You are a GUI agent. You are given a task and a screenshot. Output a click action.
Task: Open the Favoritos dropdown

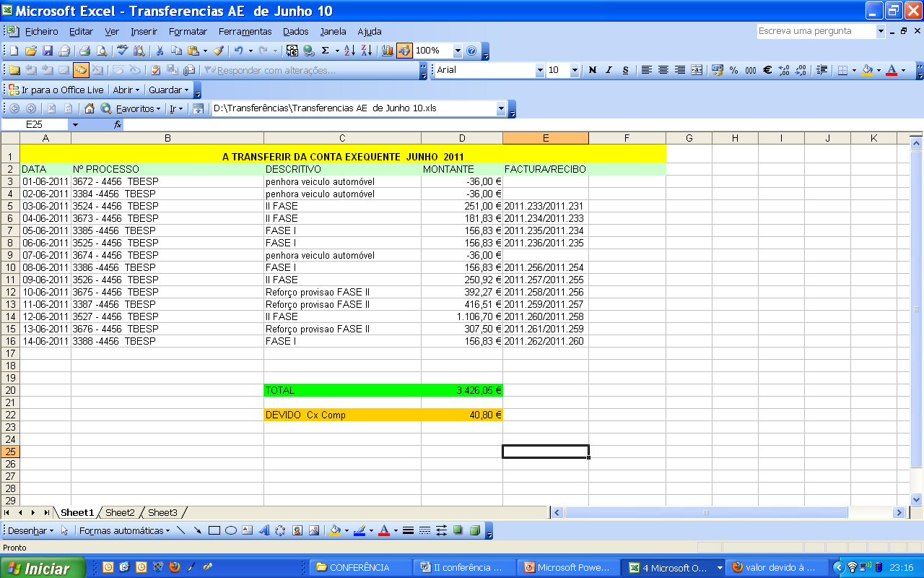point(139,108)
